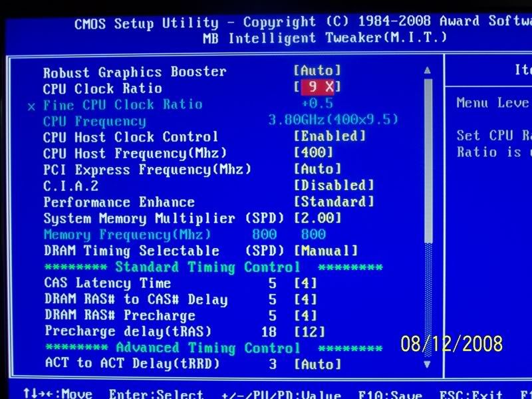The width and height of the screenshot is (532, 399).
Task: Open PCI Express Frequency Auto value
Action: pyautogui.click(x=317, y=169)
